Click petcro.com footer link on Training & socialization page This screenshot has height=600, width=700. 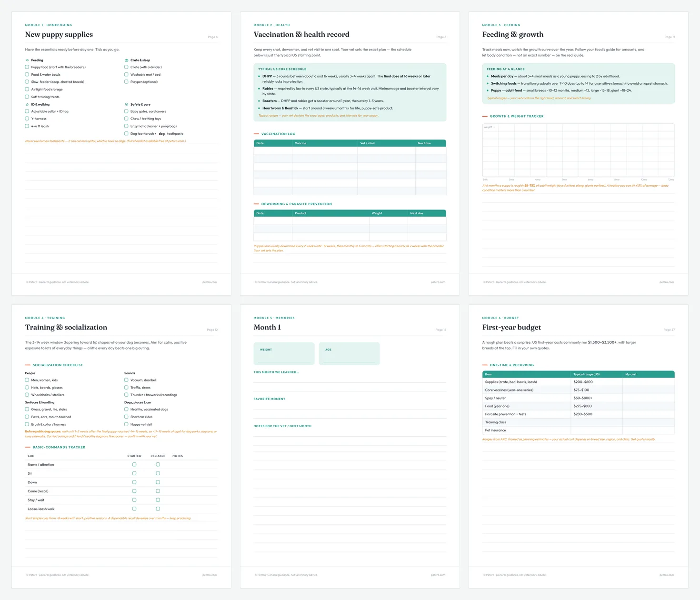210,575
